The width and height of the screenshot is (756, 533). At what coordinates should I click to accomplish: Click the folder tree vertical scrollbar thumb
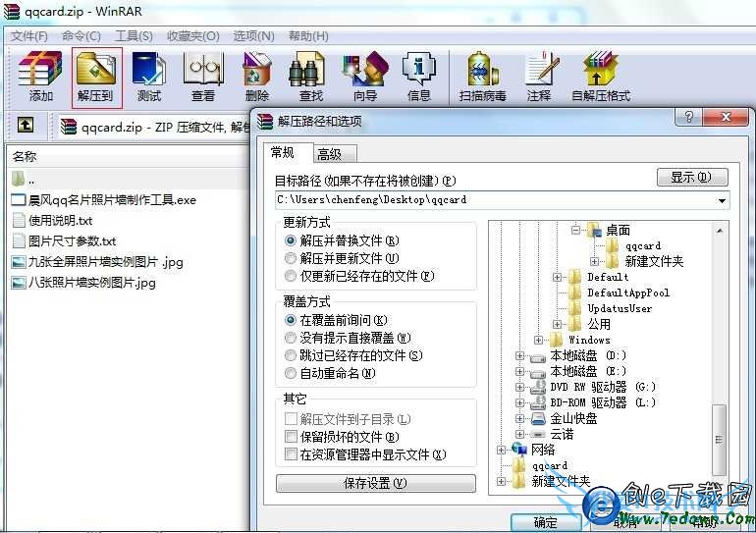719,440
